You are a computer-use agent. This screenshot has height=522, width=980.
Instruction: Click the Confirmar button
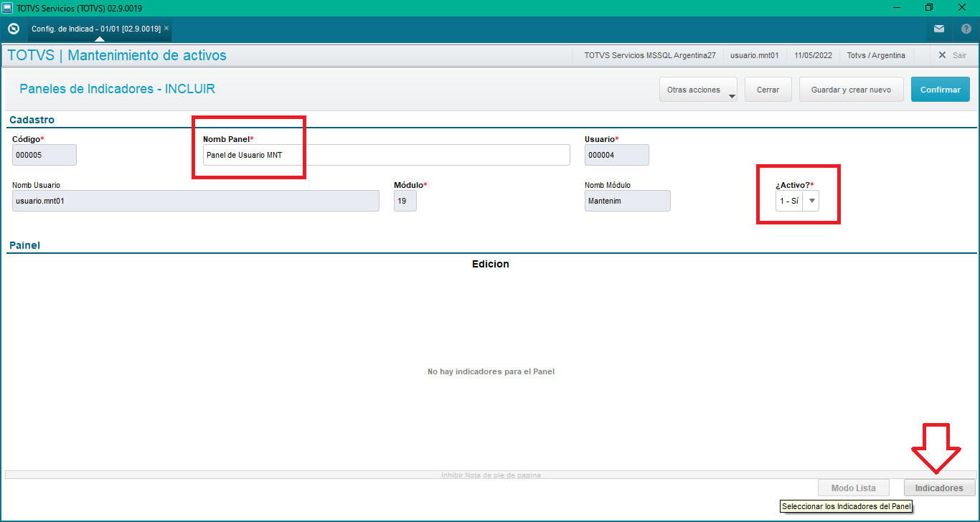coord(941,90)
